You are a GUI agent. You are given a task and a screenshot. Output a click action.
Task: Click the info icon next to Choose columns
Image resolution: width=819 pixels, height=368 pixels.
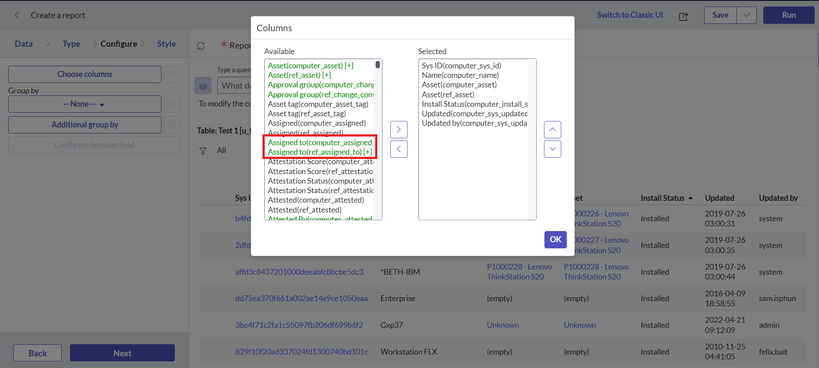tap(172, 74)
